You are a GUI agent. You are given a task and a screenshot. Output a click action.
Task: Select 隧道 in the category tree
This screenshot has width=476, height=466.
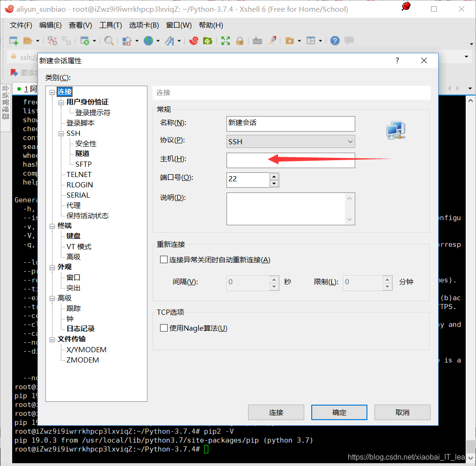click(82, 154)
